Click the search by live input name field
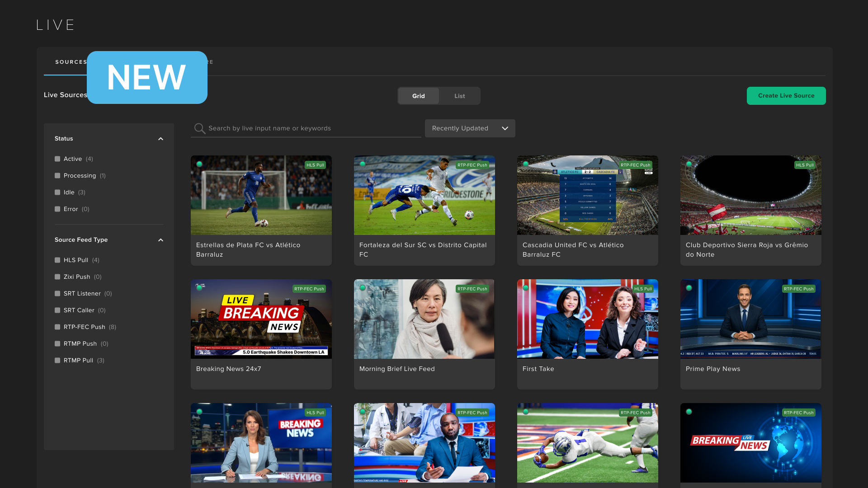Screen dimensions: 868x488 306,128
